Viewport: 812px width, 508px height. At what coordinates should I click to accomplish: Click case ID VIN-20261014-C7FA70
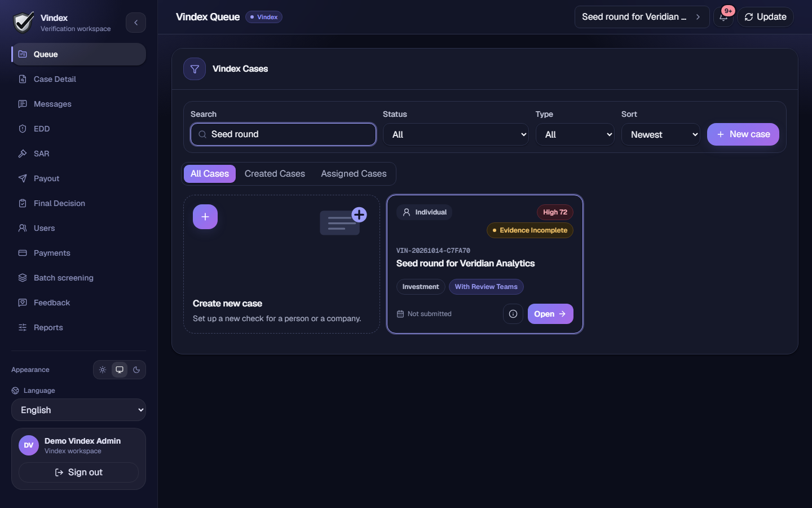point(433,251)
